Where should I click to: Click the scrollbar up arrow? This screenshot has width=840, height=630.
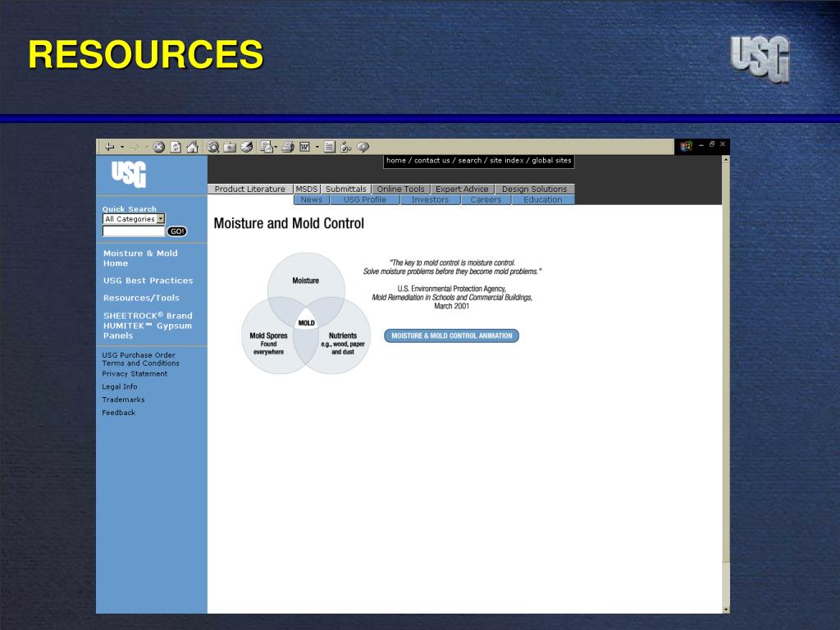pyautogui.click(x=726, y=160)
